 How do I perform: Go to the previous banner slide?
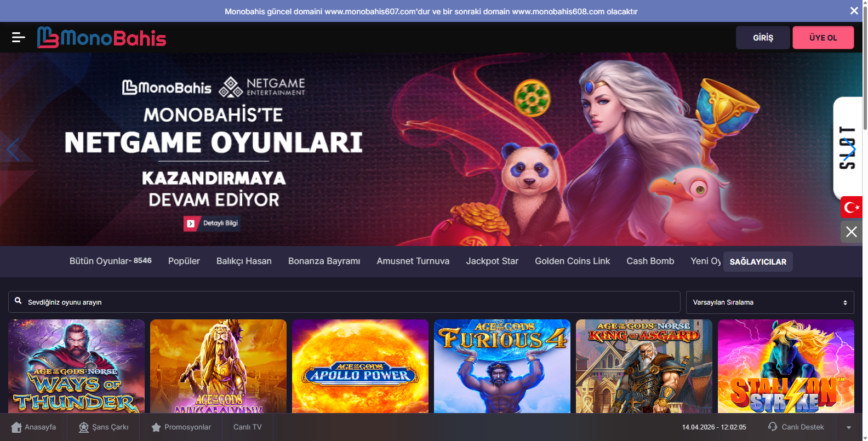13,149
